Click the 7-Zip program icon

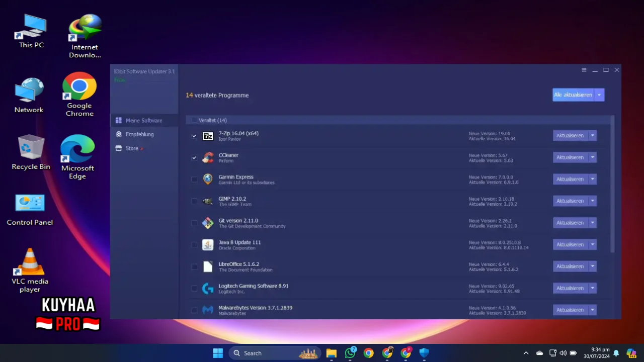click(x=208, y=136)
